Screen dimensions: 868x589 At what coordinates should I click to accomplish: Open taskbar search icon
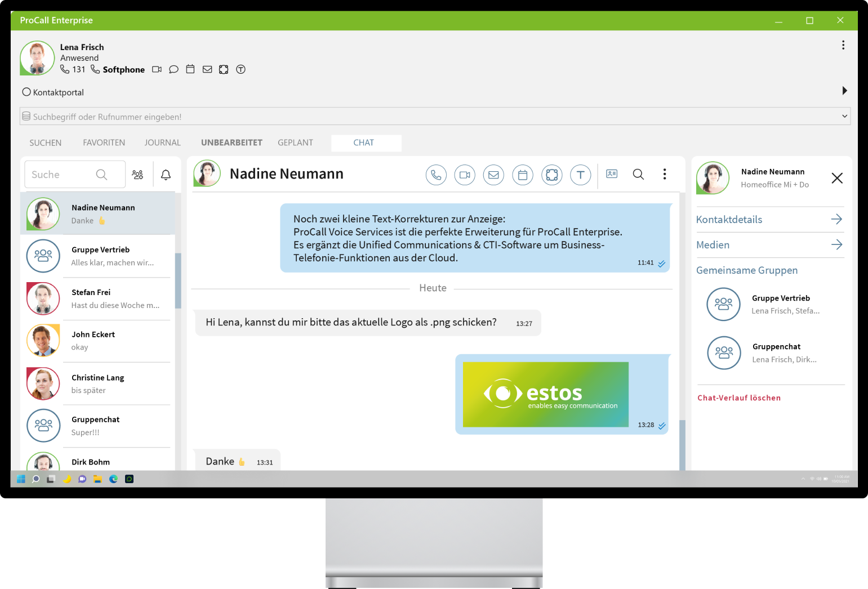click(x=35, y=479)
